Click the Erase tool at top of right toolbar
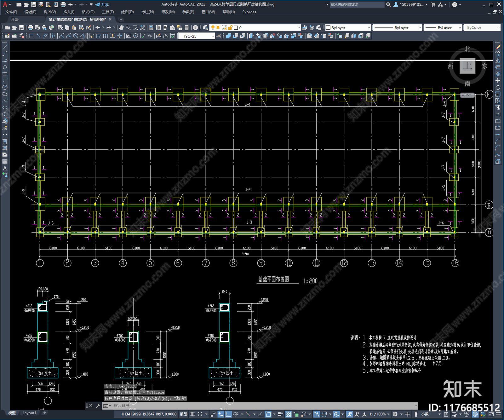Image resolution: width=504 pixels, height=420 pixels. 498,47
